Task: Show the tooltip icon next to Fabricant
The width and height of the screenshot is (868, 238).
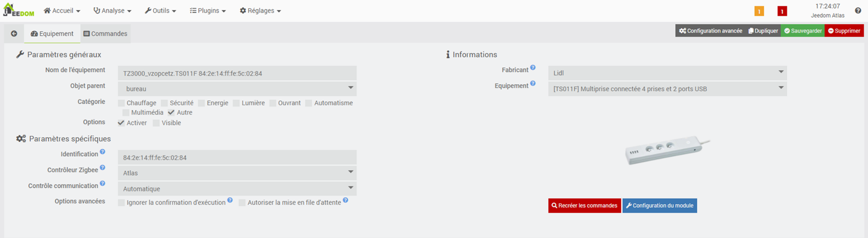Action: 533,67
